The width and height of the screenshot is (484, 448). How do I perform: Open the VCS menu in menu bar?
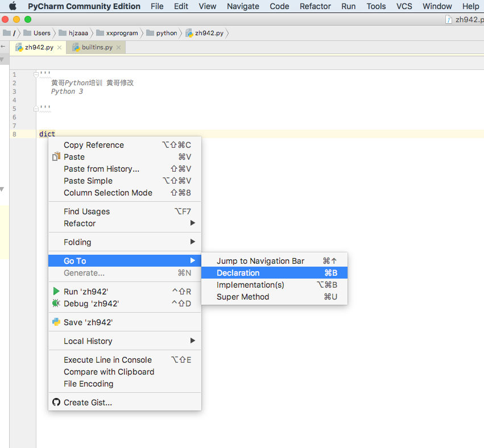tap(404, 6)
